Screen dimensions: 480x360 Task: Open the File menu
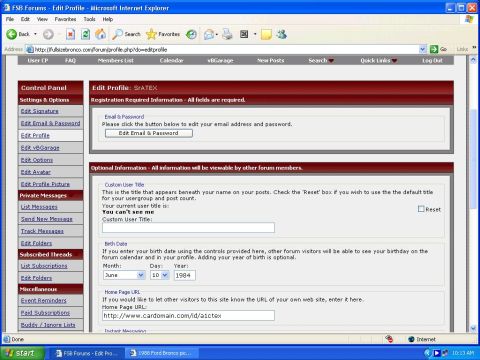(10, 19)
